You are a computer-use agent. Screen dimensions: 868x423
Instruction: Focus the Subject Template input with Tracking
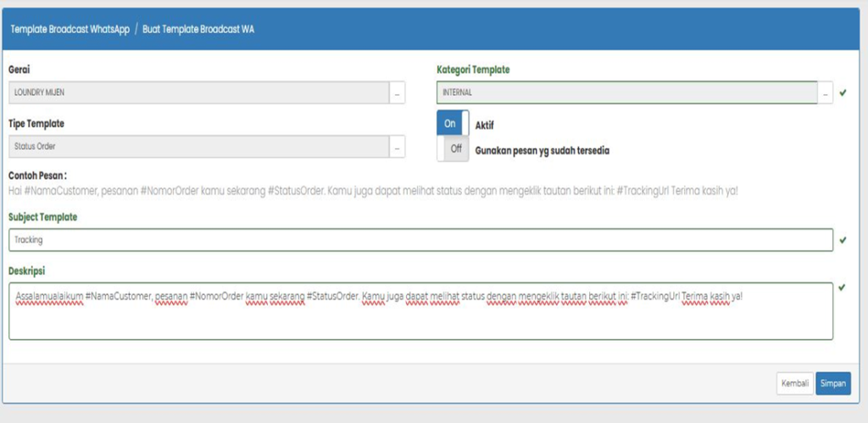pyautogui.click(x=420, y=240)
